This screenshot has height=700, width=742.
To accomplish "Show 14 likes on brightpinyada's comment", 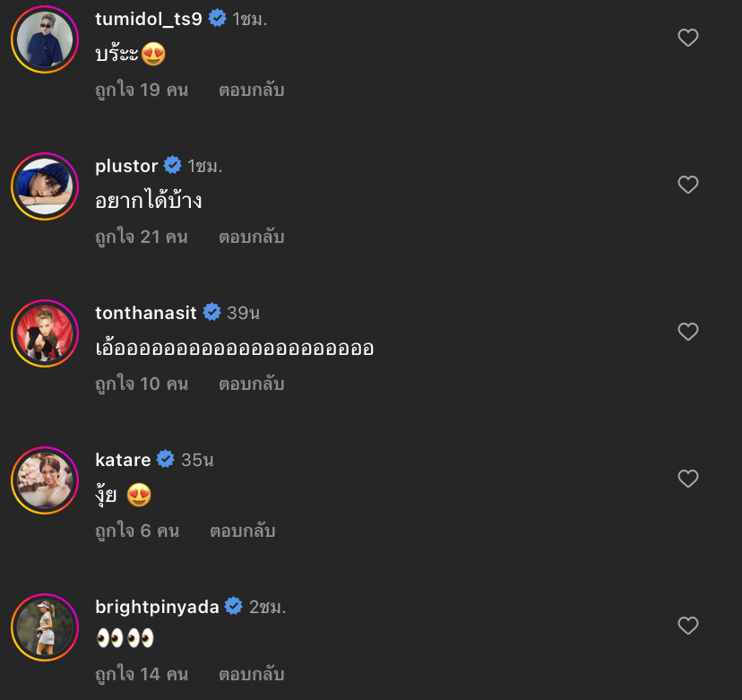I will click(142, 674).
